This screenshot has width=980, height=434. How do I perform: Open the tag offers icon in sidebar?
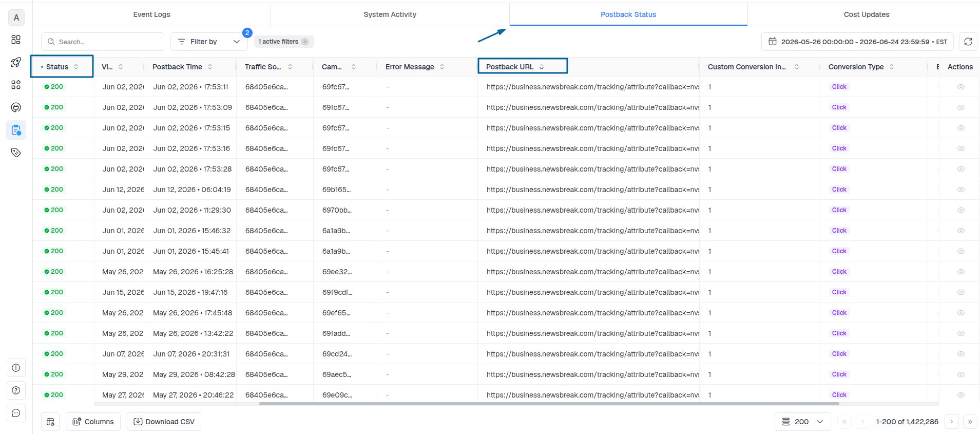coord(16,153)
